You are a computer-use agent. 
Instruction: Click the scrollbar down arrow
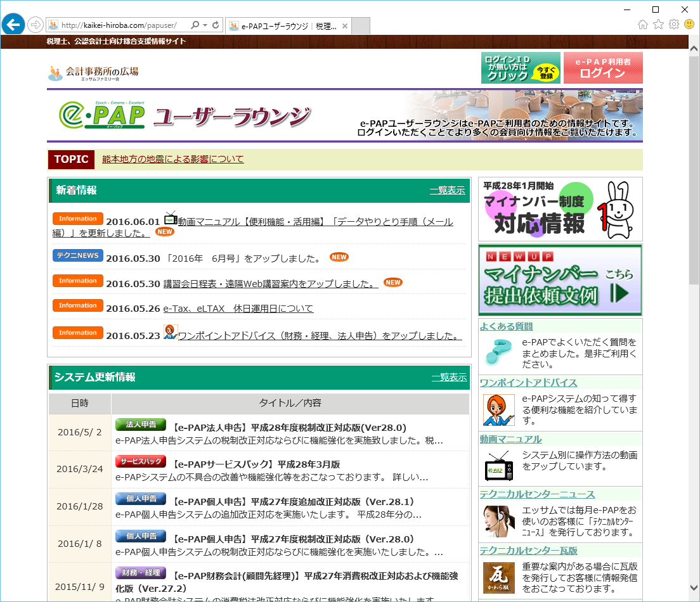694,587
